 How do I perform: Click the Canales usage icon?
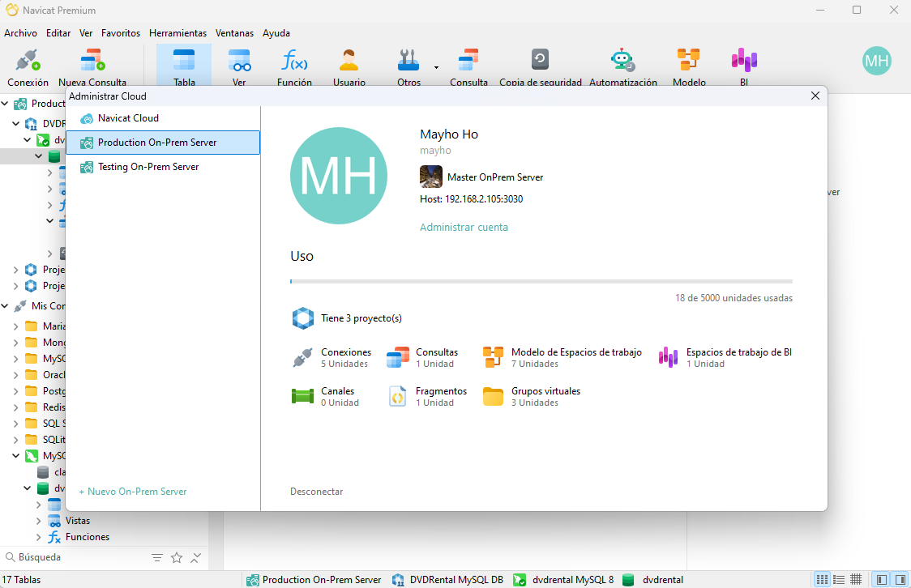coord(302,396)
